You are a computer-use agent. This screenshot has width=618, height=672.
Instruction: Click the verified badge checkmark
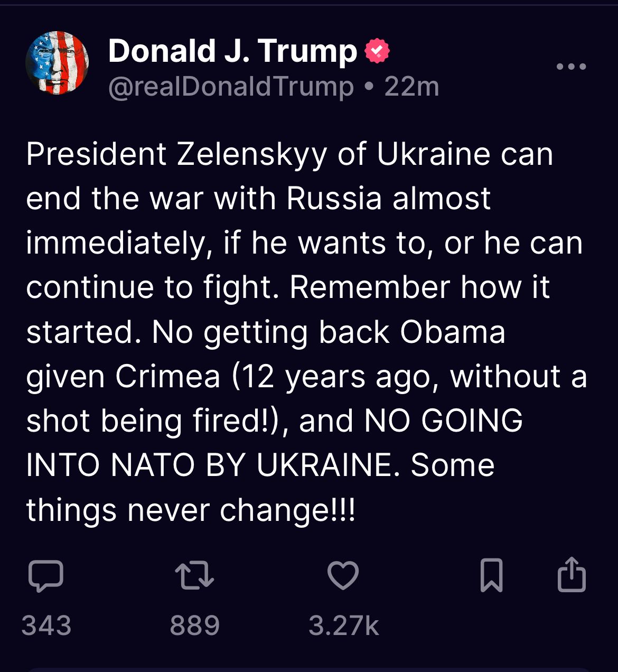(x=377, y=51)
